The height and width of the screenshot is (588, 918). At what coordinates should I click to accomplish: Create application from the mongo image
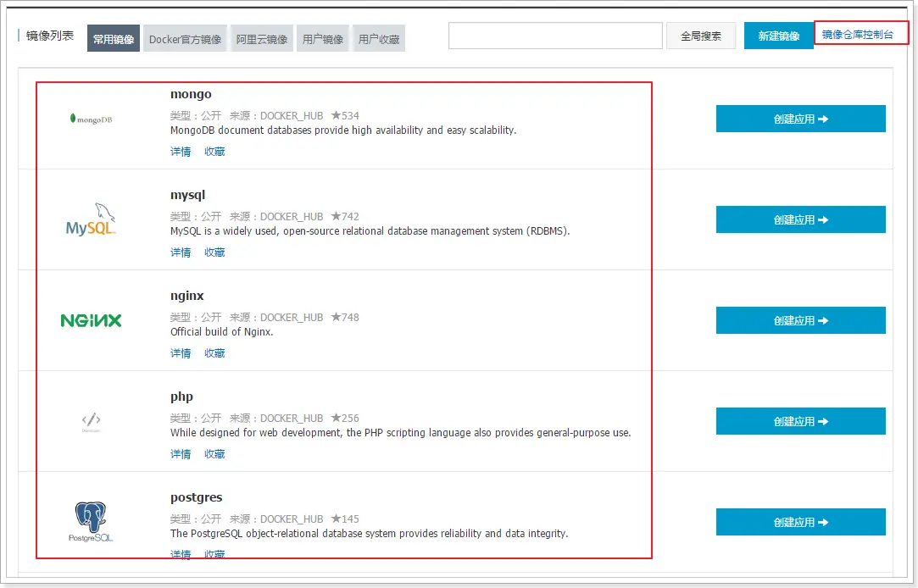coord(800,119)
